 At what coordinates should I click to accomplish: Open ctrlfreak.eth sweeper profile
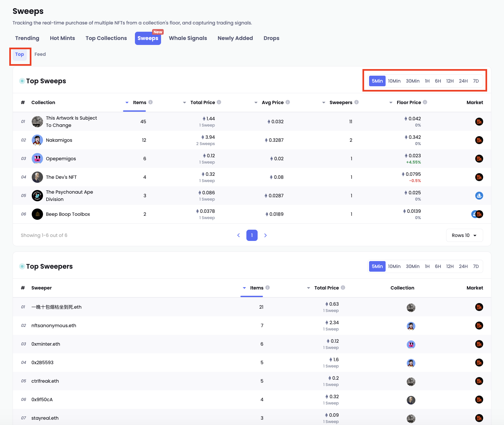point(45,381)
